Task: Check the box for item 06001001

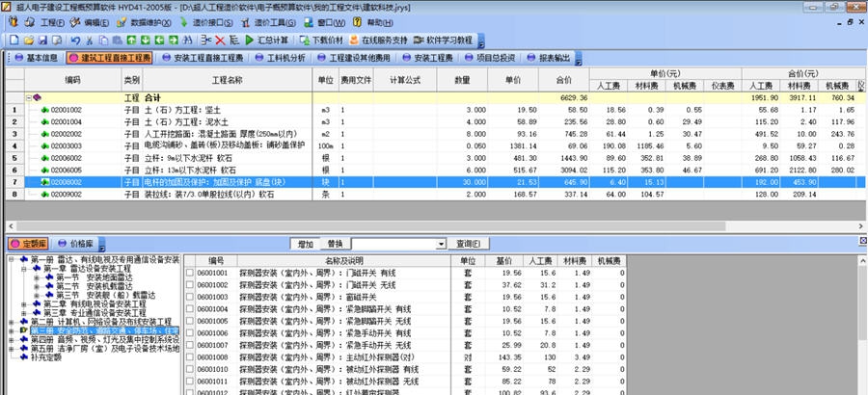Action: (190, 274)
